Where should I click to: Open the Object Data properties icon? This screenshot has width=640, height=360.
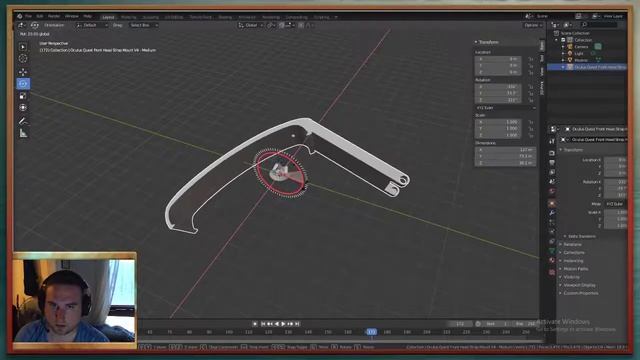click(x=552, y=251)
